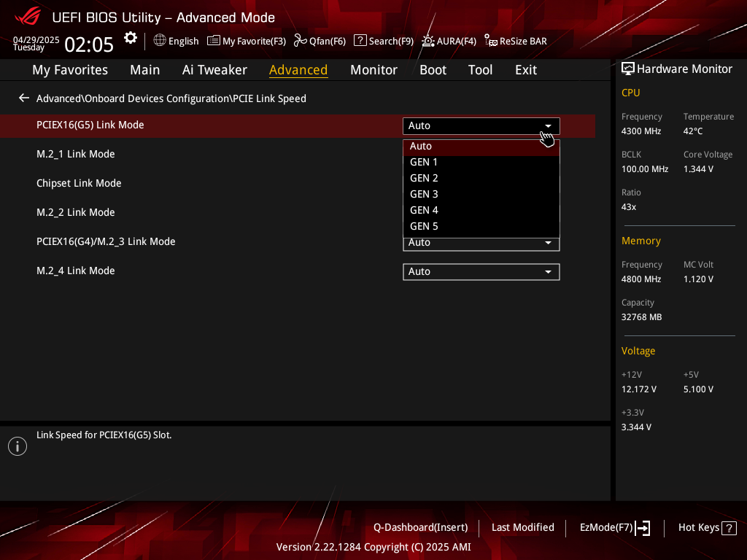Switch to Boot tab
The width and height of the screenshot is (747, 560).
(x=433, y=70)
